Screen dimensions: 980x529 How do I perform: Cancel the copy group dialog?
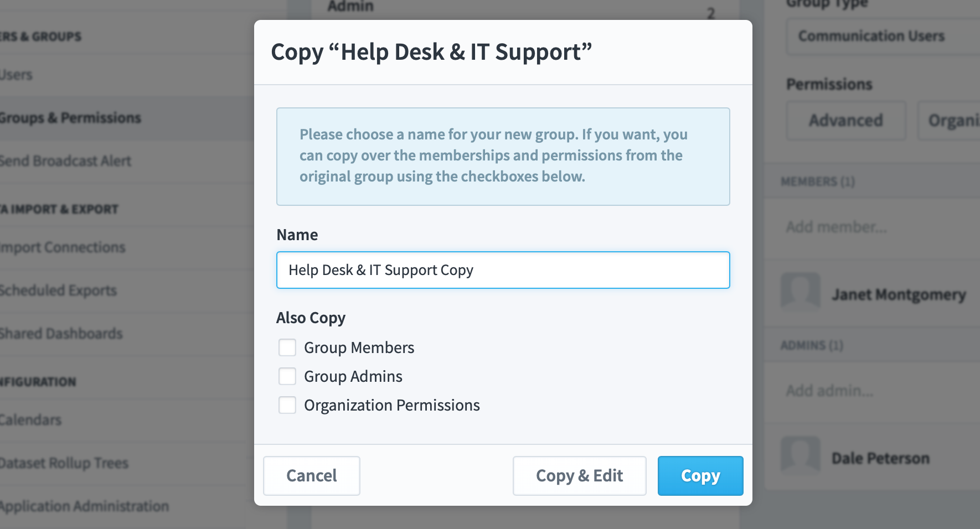(x=312, y=476)
